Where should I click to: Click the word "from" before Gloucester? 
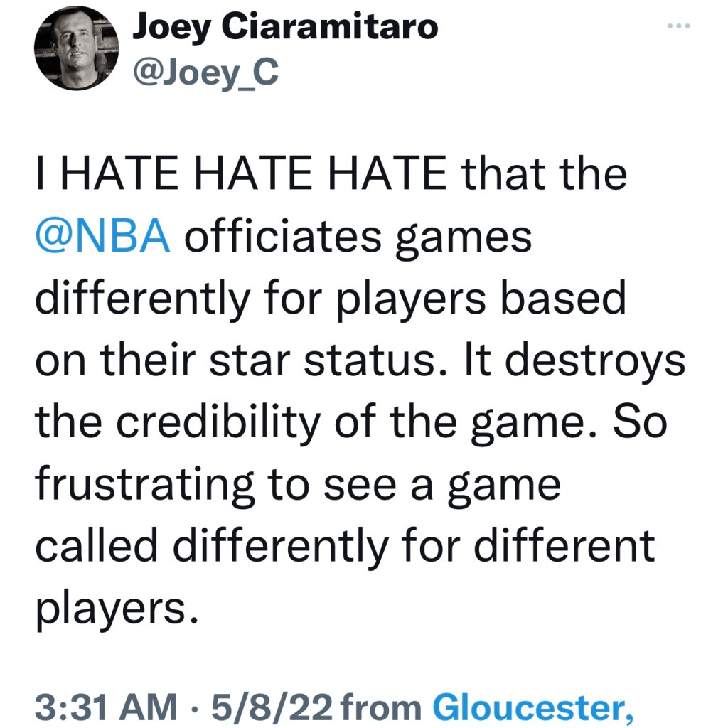(383, 707)
